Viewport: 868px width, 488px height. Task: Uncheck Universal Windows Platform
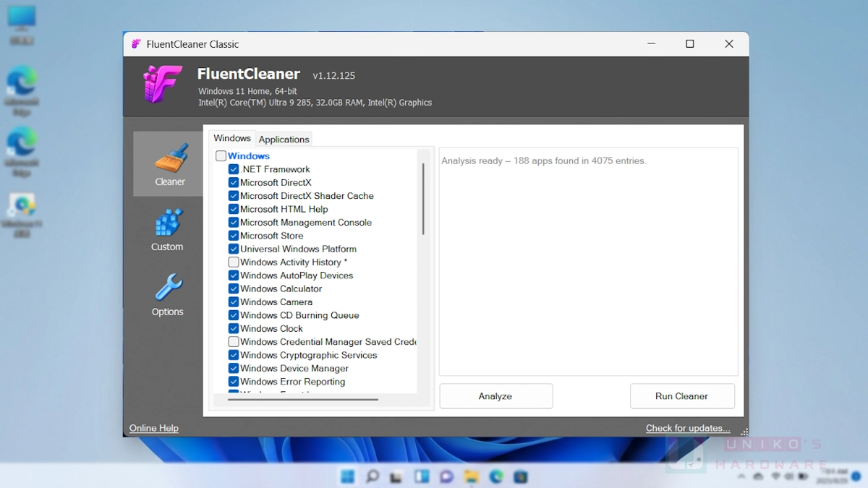(x=234, y=249)
